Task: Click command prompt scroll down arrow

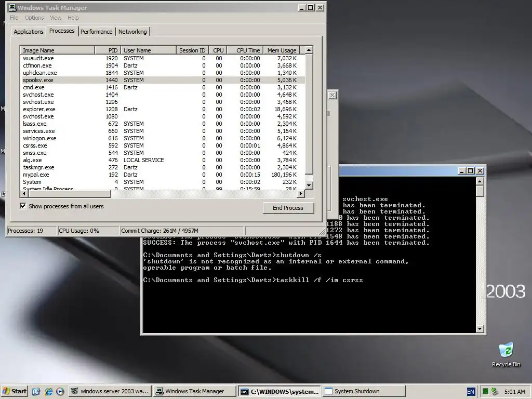Action: coord(480,328)
